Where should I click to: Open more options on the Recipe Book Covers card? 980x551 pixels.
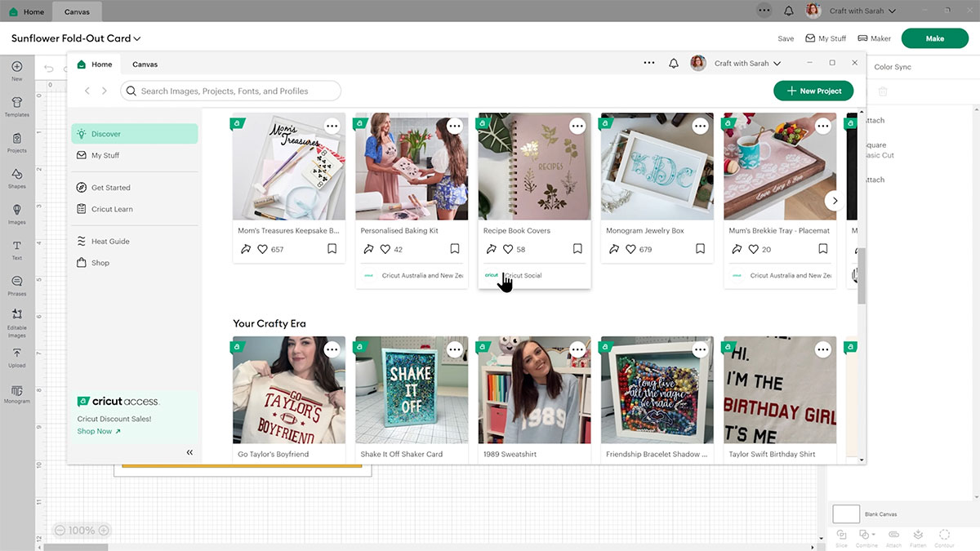(577, 126)
